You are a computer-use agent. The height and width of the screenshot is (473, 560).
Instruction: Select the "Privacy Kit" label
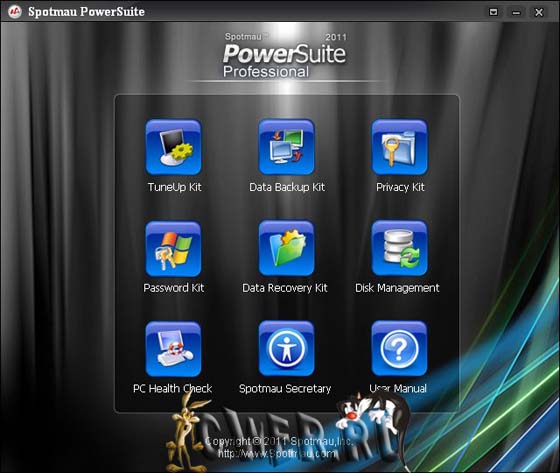[400, 187]
